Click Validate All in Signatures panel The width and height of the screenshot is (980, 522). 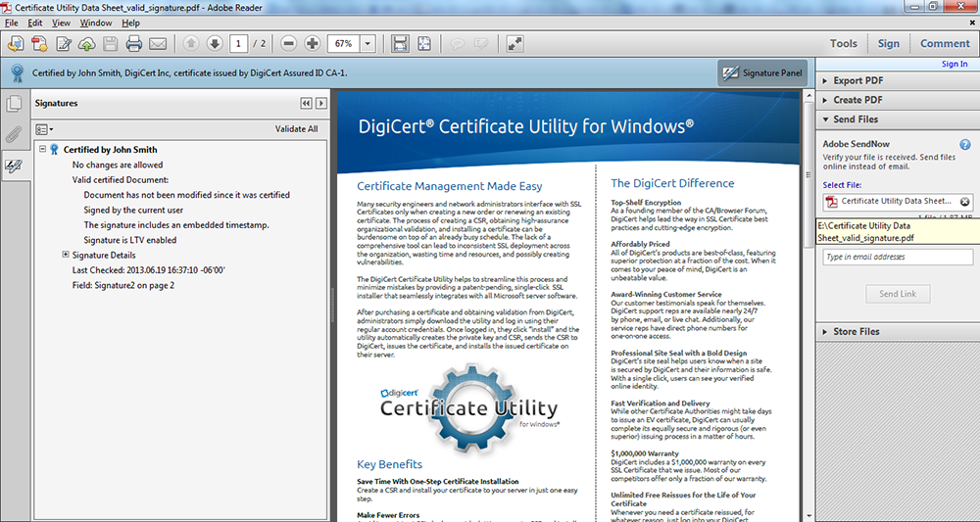(x=296, y=129)
